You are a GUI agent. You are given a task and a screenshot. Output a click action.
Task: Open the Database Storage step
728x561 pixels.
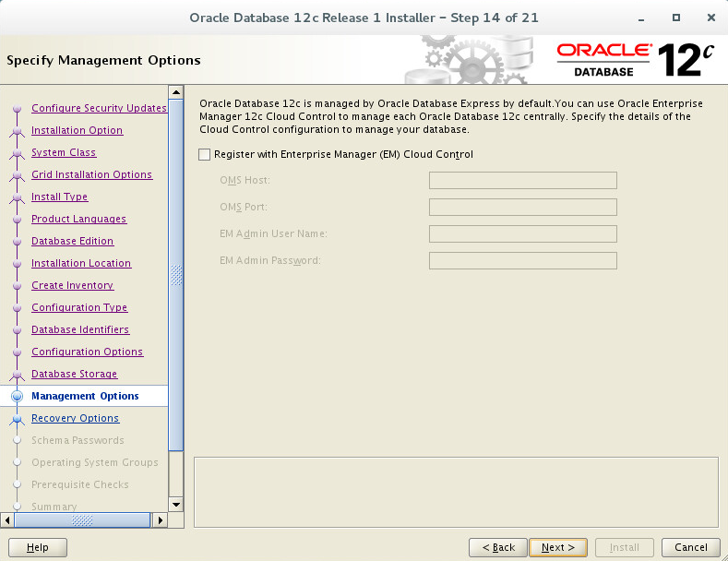tap(75, 374)
